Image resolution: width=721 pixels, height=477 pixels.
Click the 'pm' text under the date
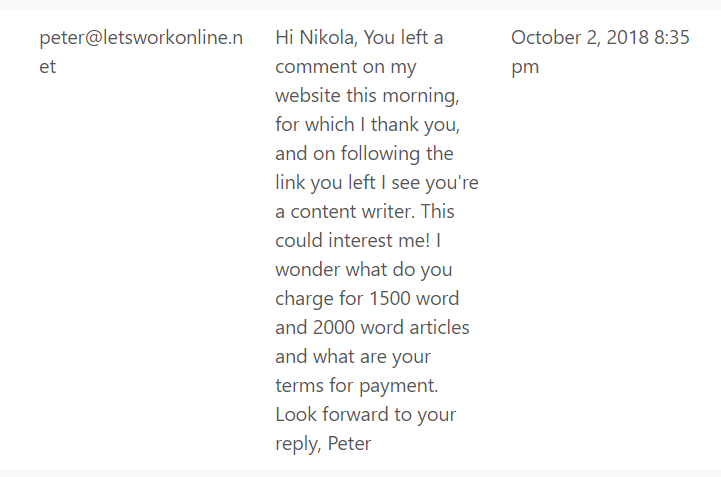[x=525, y=67]
